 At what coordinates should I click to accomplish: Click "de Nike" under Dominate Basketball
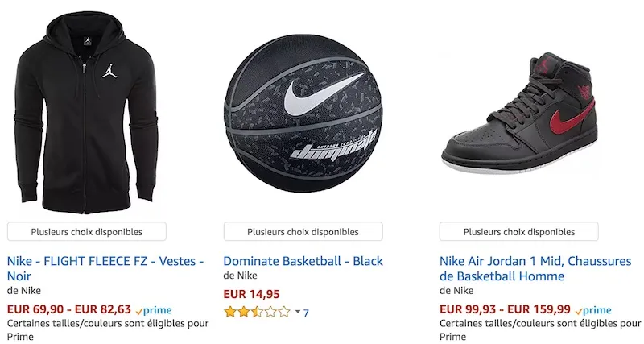[239, 276]
